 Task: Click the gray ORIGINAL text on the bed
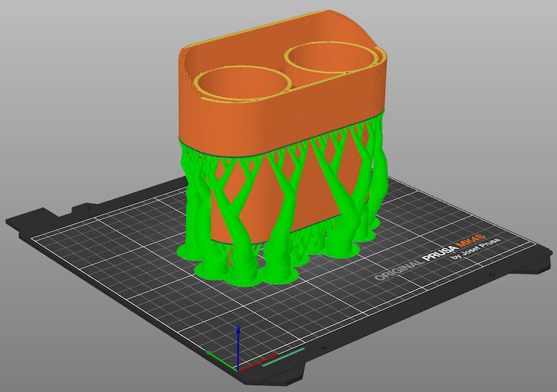pos(395,269)
